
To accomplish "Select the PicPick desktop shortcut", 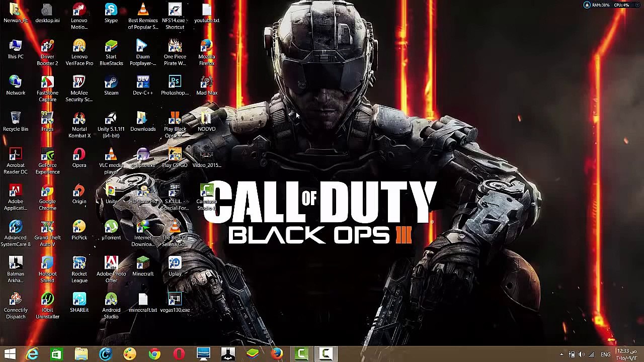I will click(79, 231).
